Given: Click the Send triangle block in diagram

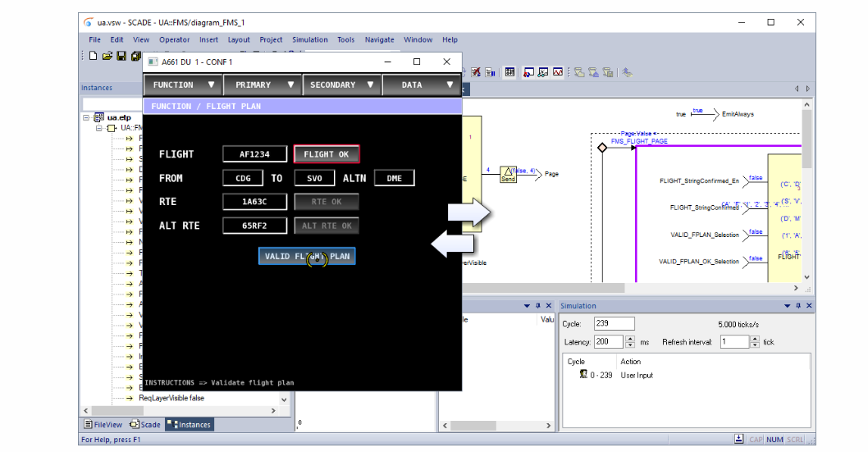Looking at the screenshot, I should pos(508,174).
